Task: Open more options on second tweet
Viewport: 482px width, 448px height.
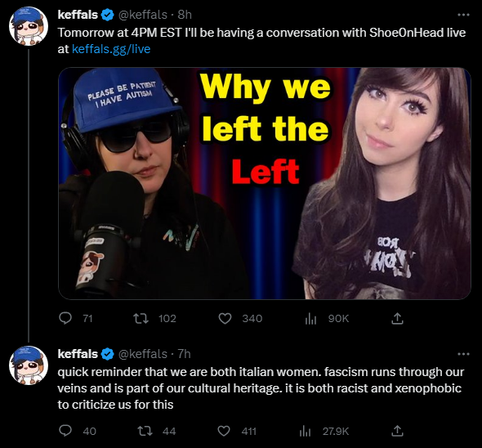Action: tap(463, 354)
